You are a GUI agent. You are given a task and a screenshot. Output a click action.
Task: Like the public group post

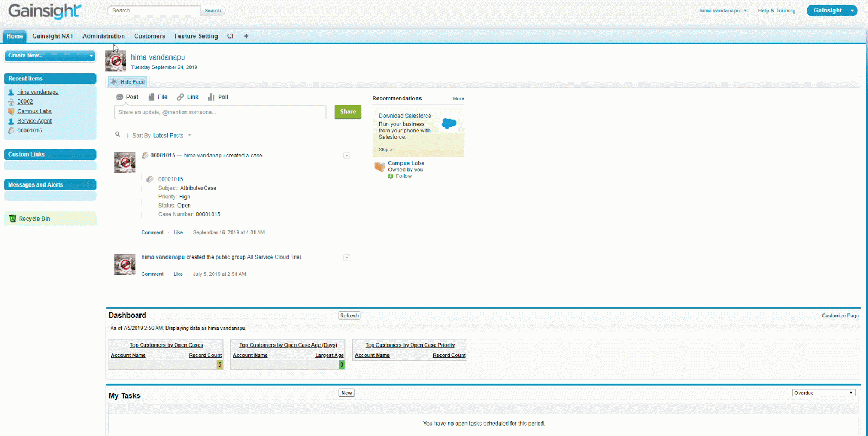(x=178, y=274)
